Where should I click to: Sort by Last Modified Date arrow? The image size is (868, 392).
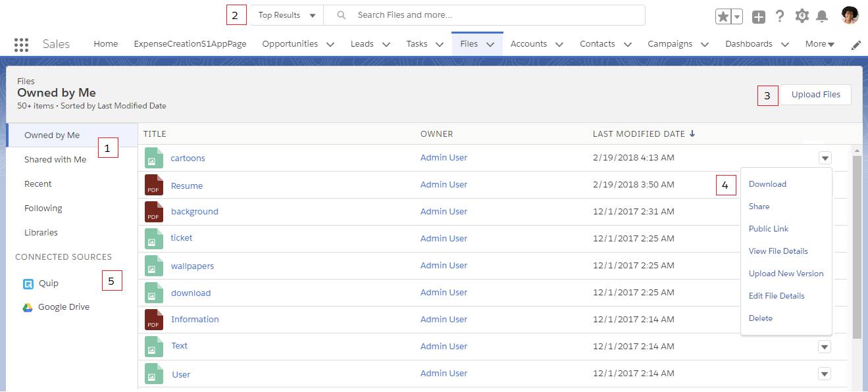click(x=692, y=134)
